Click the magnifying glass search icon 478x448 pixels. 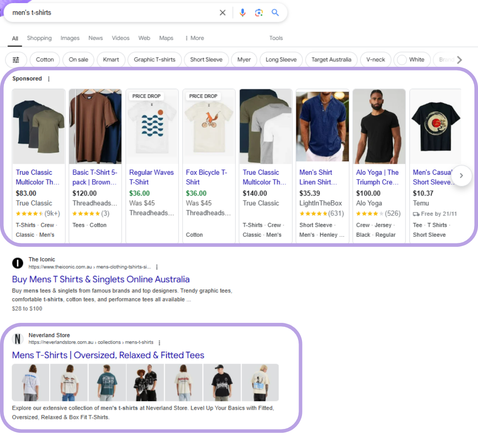[275, 13]
